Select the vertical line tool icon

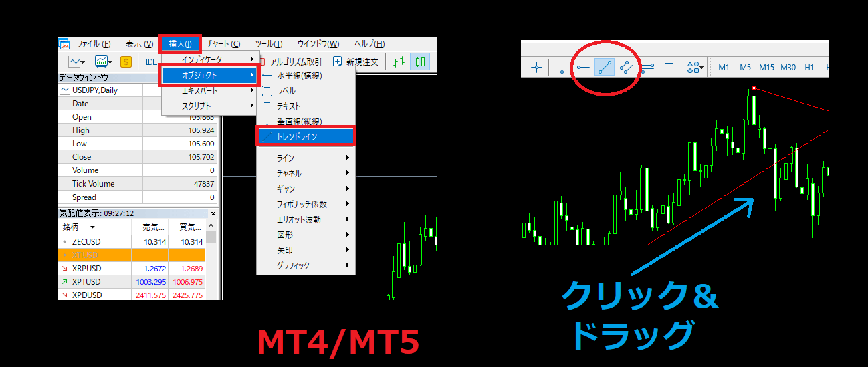pos(562,67)
